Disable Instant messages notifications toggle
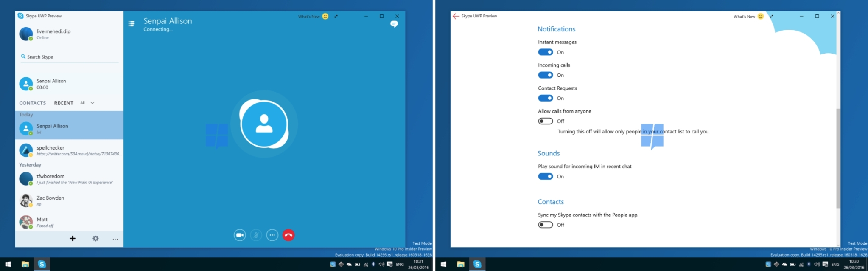 [x=546, y=52]
